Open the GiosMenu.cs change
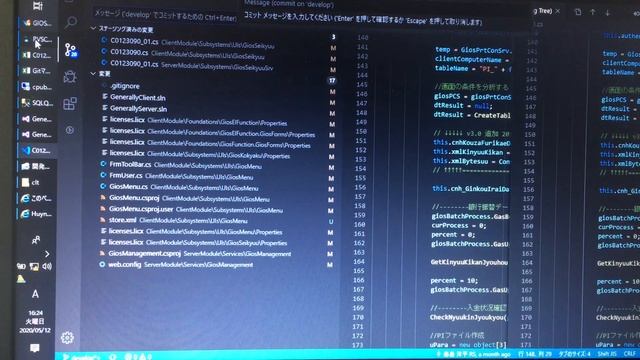Viewport: 640px width, 360px height. point(216,187)
